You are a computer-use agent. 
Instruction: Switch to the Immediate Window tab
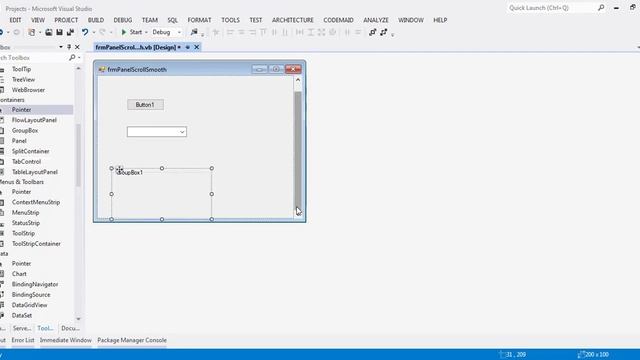[66, 340]
